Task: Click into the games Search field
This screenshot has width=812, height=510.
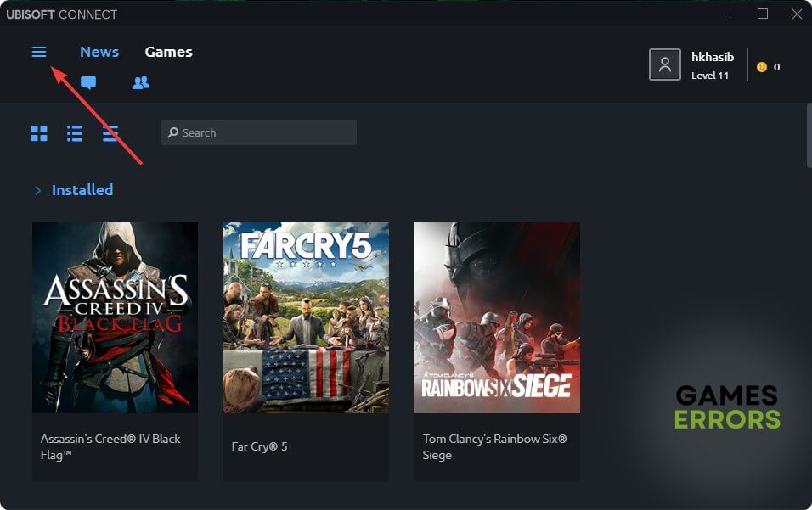Action: click(x=259, y=132)
